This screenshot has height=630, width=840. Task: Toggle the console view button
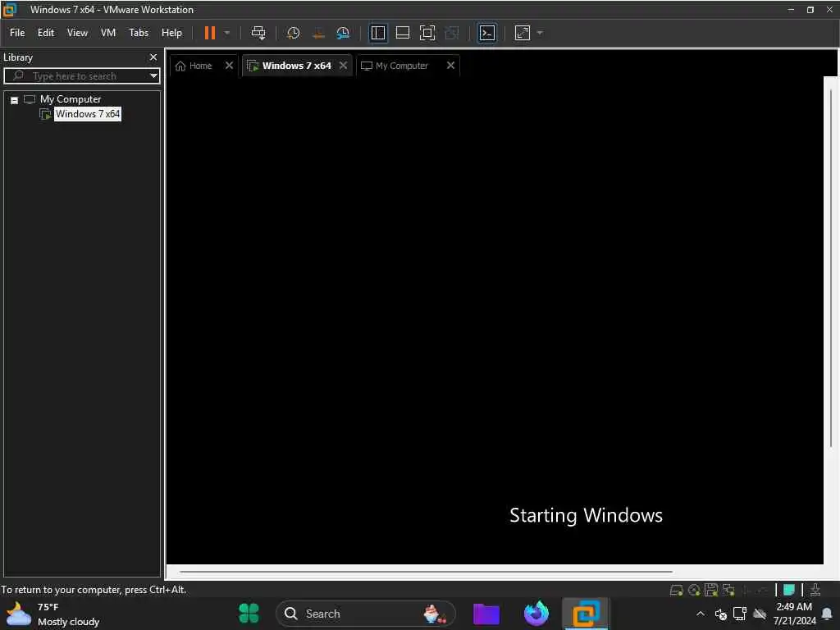click(x=487, y=33)
